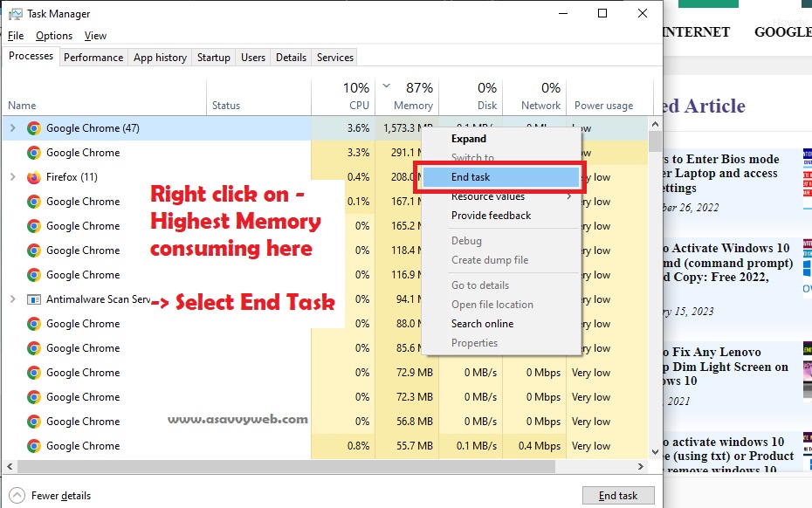Viewport: 812px width, 508px height.
Task: Click the vertical scrollbar down arrow
Action: click(655, 452)
